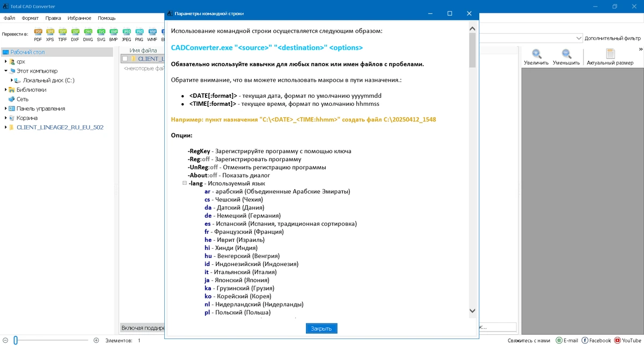The image size is (644, 346).
Task: Click the <DATE[:format]> macro text
Action: click(213, 95)
